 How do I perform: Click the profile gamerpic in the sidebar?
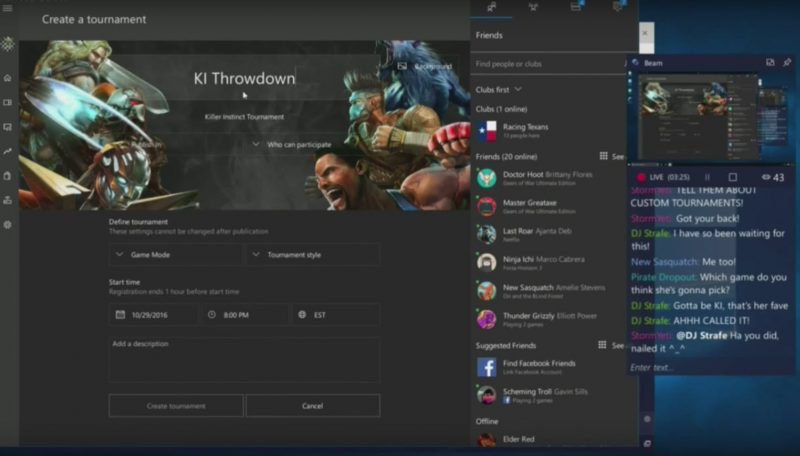7,44
